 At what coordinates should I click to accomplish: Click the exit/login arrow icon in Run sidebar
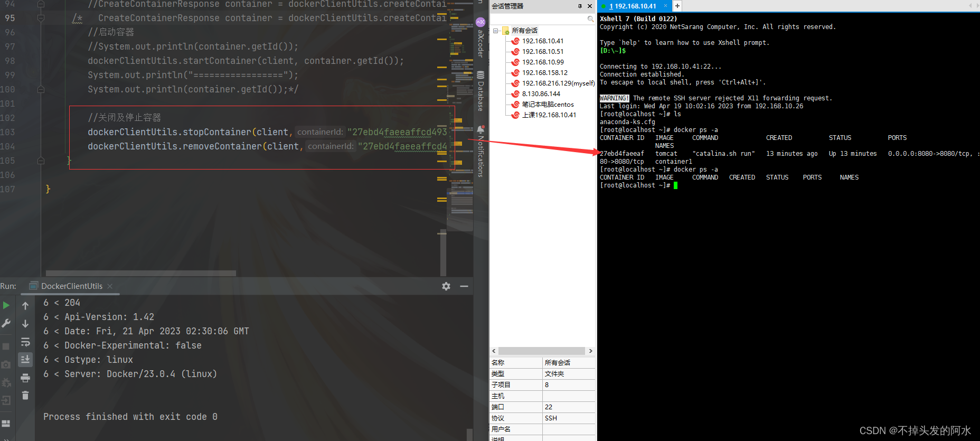tap(6, 400)
